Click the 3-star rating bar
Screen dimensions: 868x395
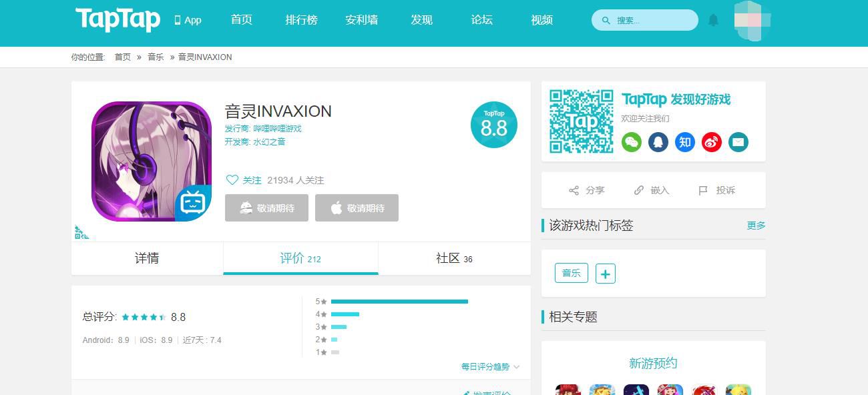(x=339, y=327)
